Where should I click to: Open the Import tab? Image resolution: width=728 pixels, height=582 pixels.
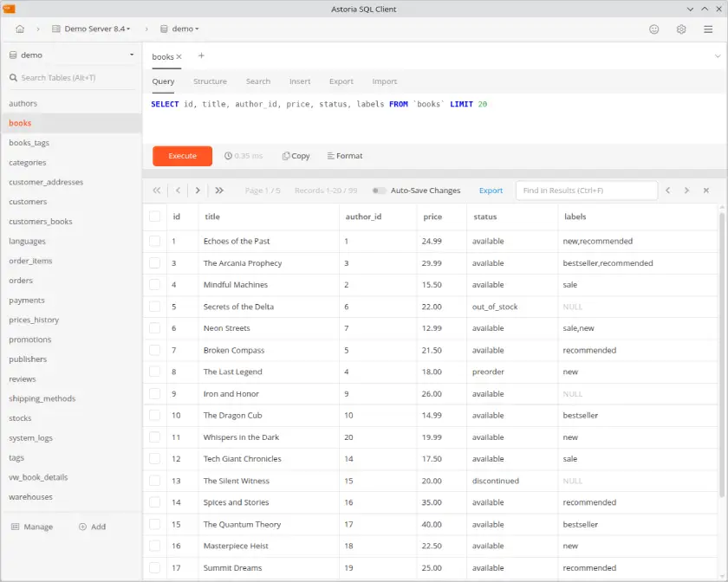click(x=385, y=81)
